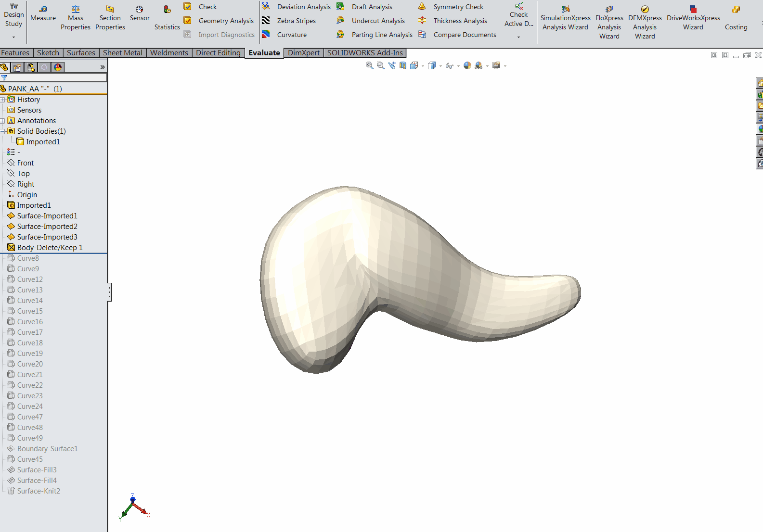Open Import Diagnostics

click(220, 35)
